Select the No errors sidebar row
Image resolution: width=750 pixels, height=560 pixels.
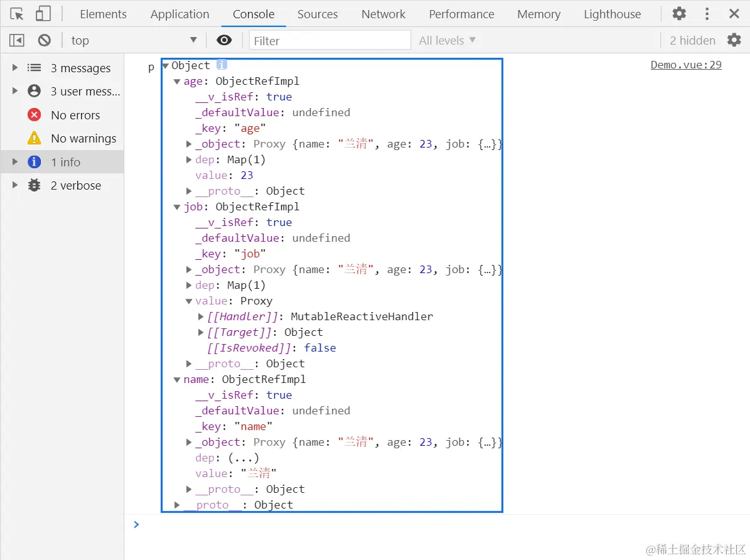(x=62, y=115)
